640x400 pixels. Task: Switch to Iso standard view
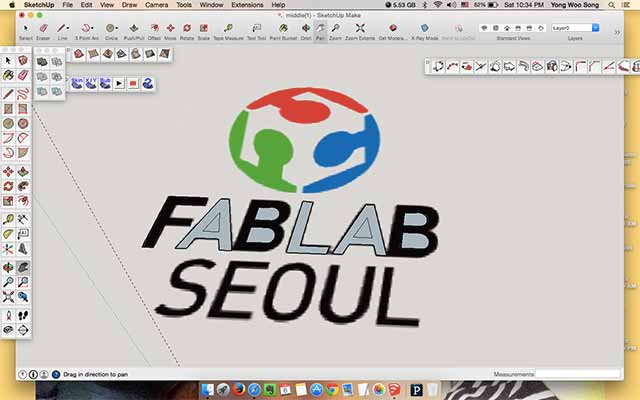484,28
